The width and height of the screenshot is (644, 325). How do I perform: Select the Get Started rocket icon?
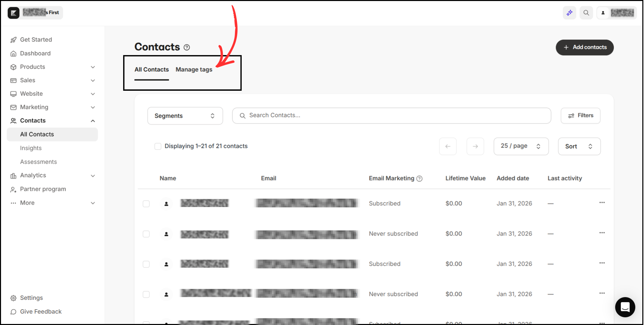(x=13, y=39)
